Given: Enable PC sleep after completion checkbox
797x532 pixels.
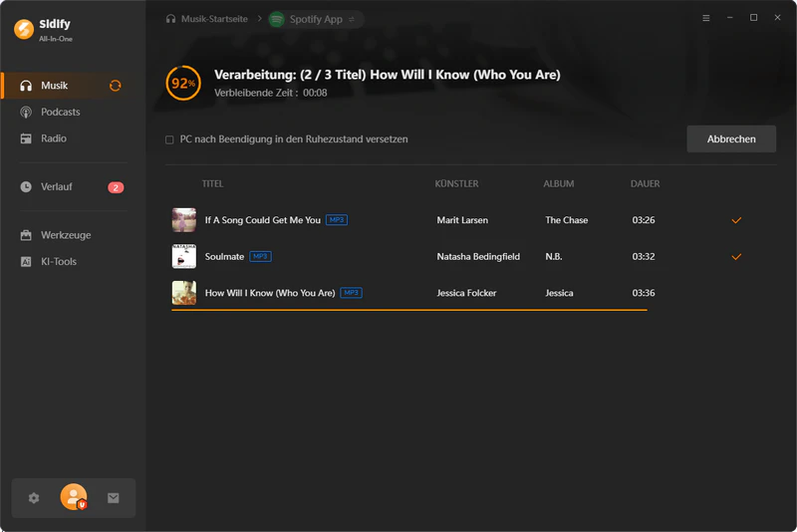Looking at the screenshot, I should (169, 139).
